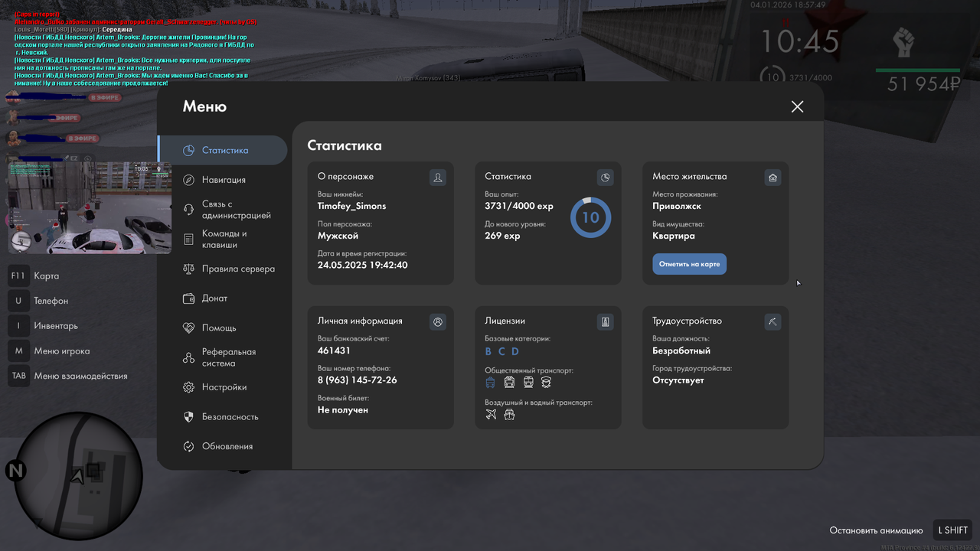980x551 pixels.
Task: Click the face icon in Личная информация card
Action: click(x=438, y=322)
